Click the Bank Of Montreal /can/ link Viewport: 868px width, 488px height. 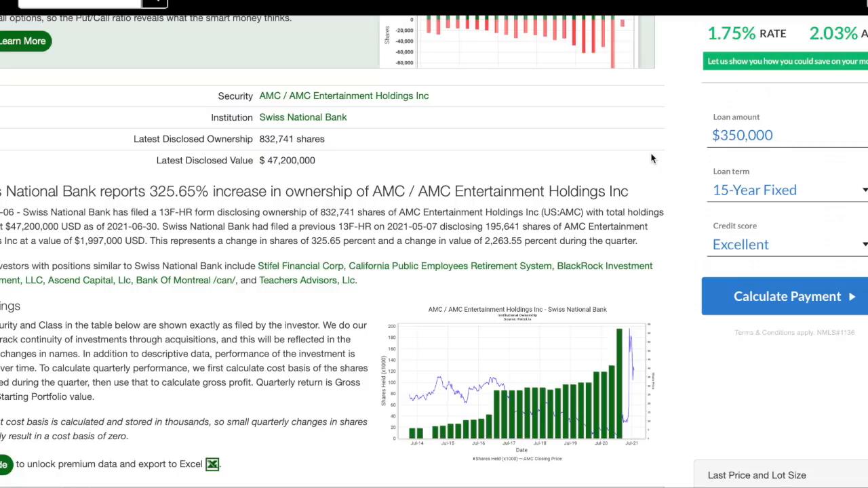pyautogui.click(x=185, y=280)
